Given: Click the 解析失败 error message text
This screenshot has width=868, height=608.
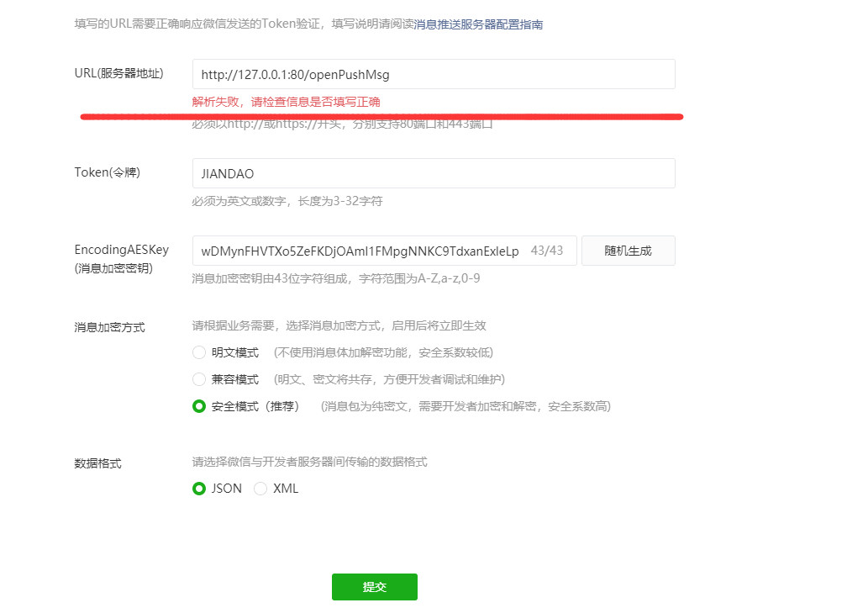Looking at the screenshot, I should [x=287, y=102].
